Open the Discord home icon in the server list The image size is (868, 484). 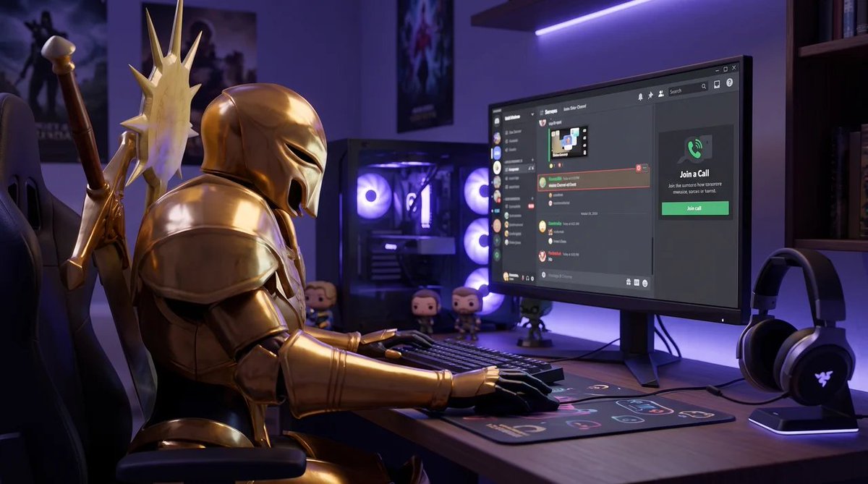(x=497, y=122)
